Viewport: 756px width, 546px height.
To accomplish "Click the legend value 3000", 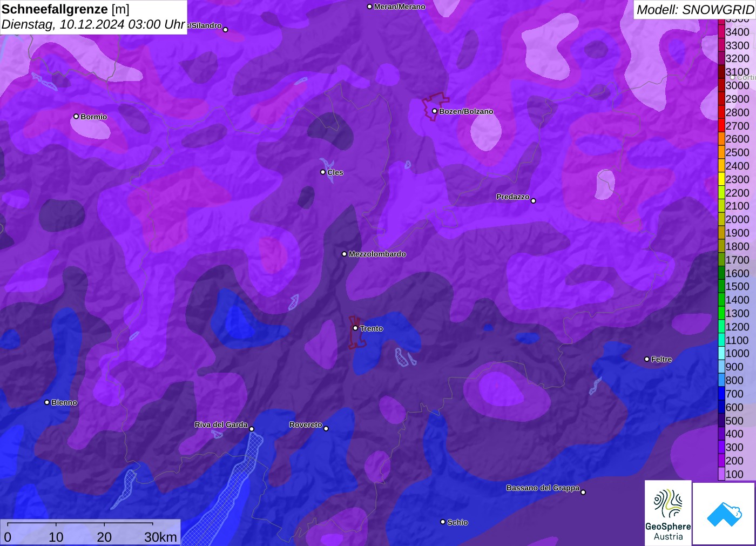I will [738, 85].
